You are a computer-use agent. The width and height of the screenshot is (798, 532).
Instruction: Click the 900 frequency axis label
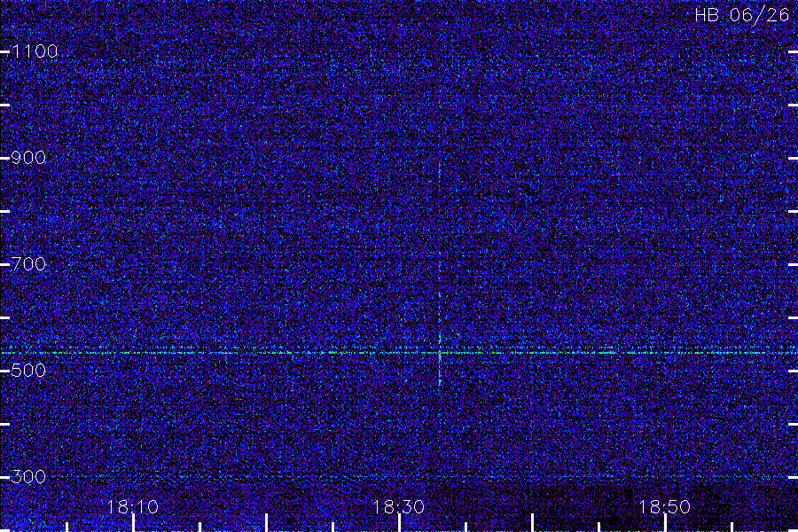[x=28, y=158]
